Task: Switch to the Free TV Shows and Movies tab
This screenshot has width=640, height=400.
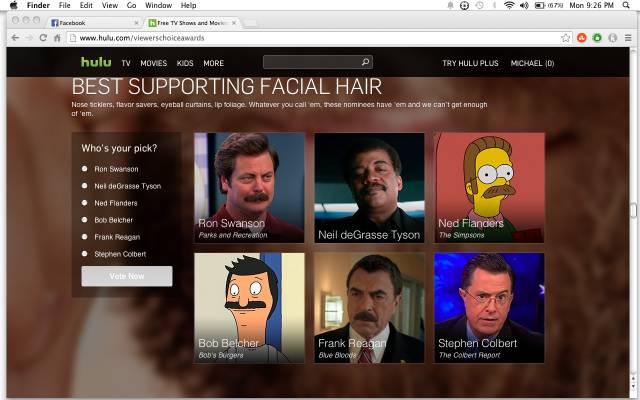Action: click(192, 23)
